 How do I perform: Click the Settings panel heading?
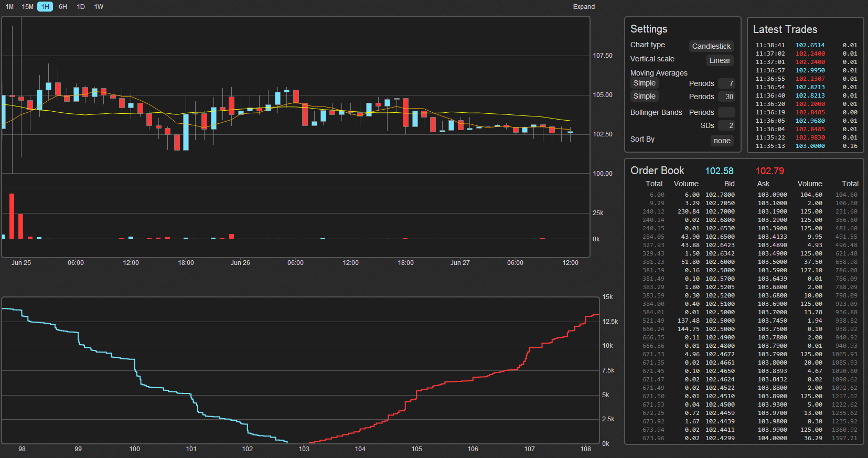pos(649,29)
